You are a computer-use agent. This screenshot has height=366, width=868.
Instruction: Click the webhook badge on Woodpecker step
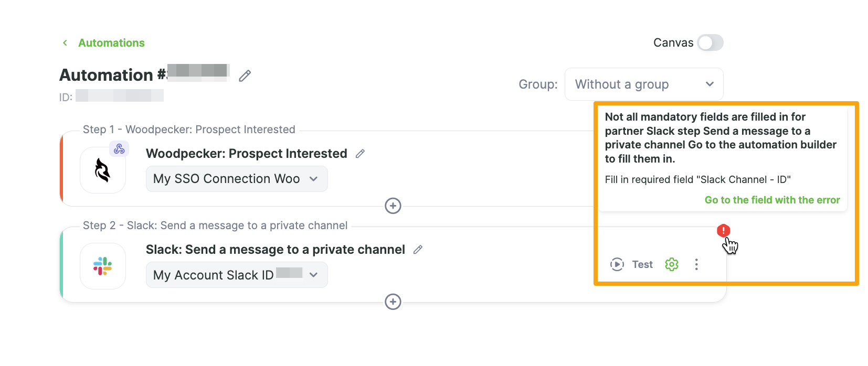[119, 148]
